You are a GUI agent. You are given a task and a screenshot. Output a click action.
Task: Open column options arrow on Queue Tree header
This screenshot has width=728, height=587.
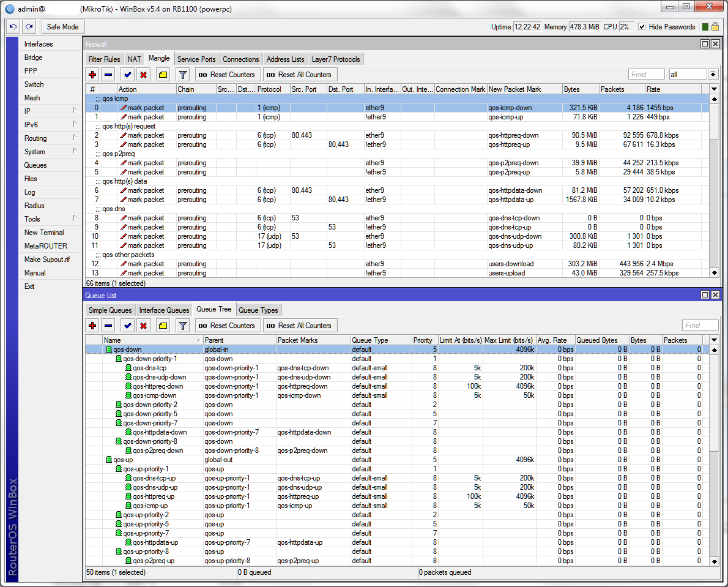click(713, 340)
